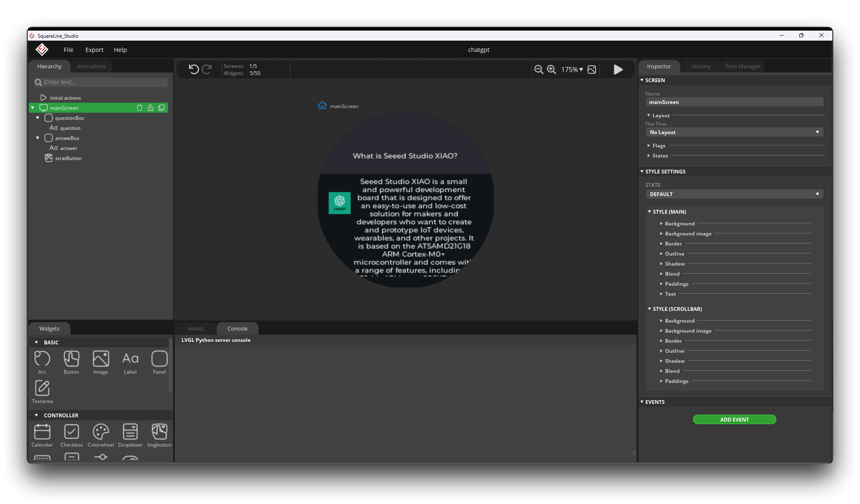
Task: Zoom out with the minus magnifier
Action: pos(539,70)
